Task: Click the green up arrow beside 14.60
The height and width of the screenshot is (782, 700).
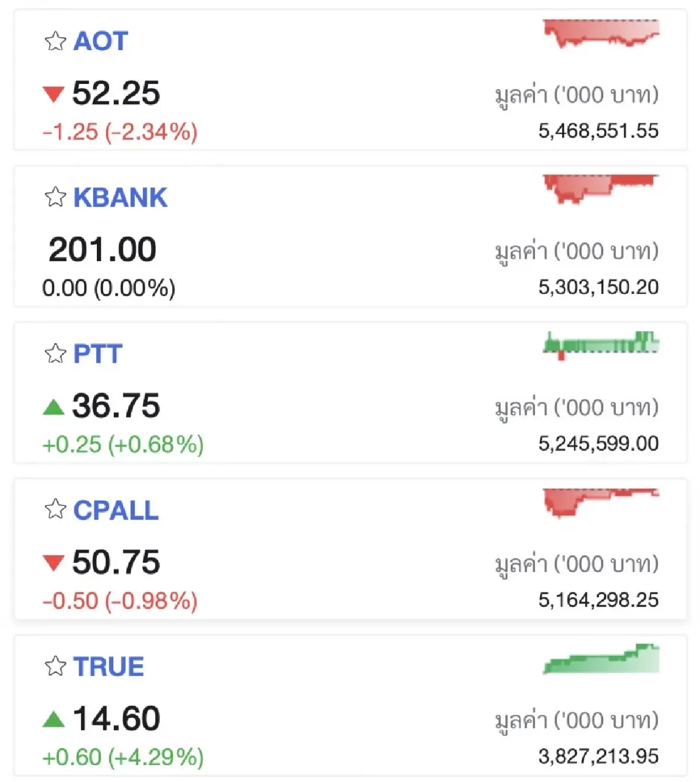Action: pos(53,719)
